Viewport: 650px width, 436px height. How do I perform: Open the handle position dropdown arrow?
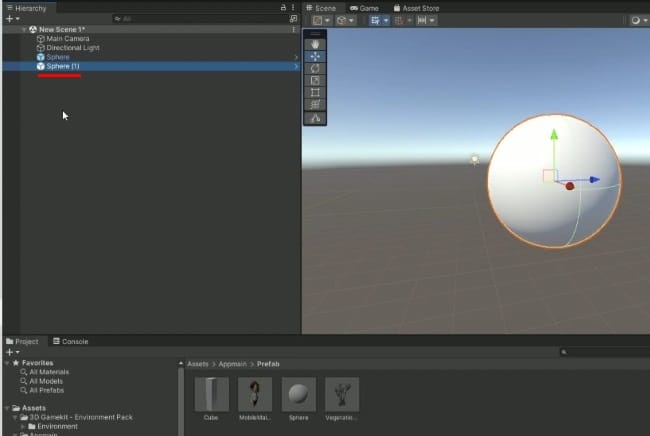coord(352,20)
